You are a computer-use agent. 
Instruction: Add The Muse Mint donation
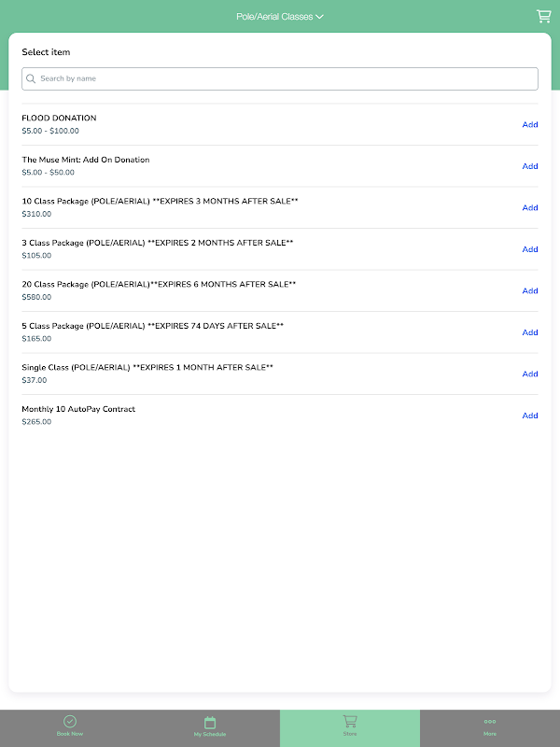click(x=529, y=166)
